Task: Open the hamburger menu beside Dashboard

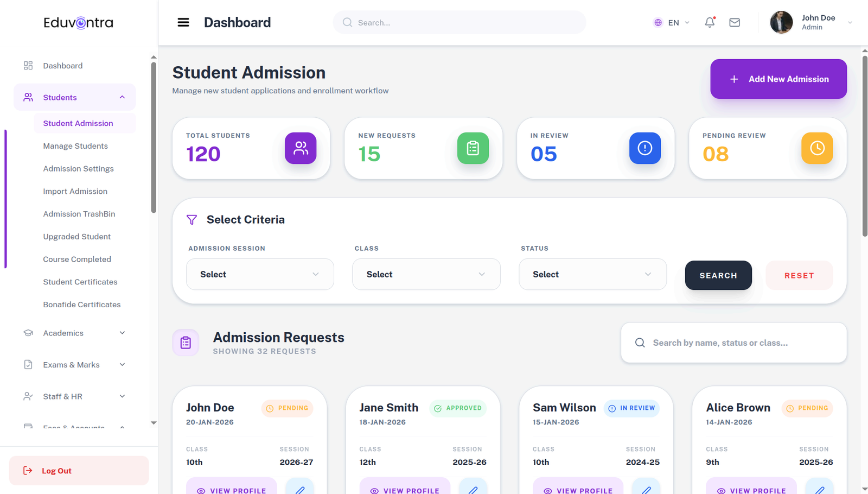Action: (183, 22)
